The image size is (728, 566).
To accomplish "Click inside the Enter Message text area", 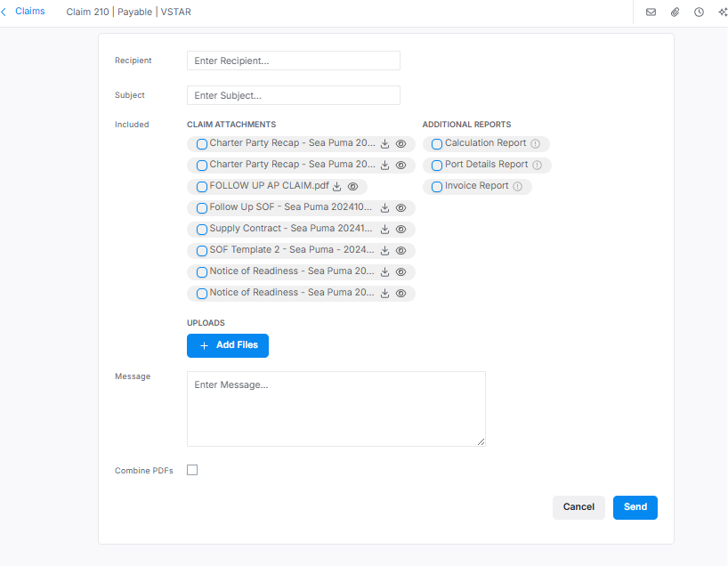I will [336, 408].
